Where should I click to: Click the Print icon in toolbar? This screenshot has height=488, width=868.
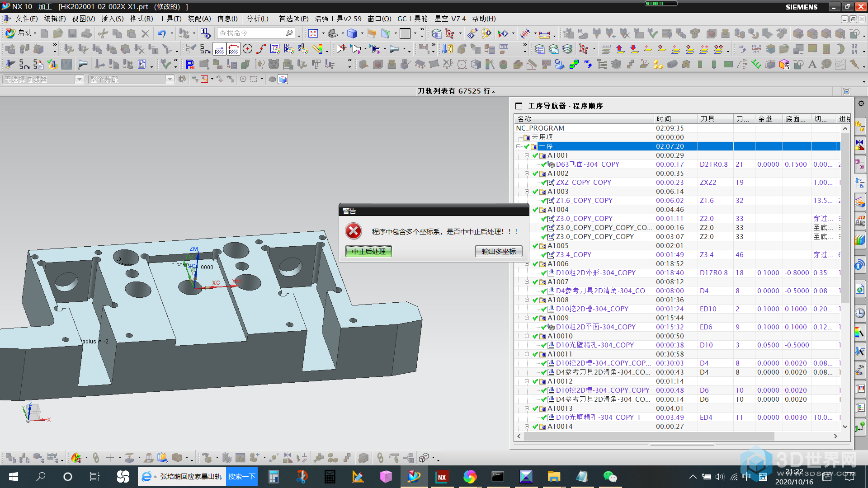pyautogui.click(x=87, y=33)
